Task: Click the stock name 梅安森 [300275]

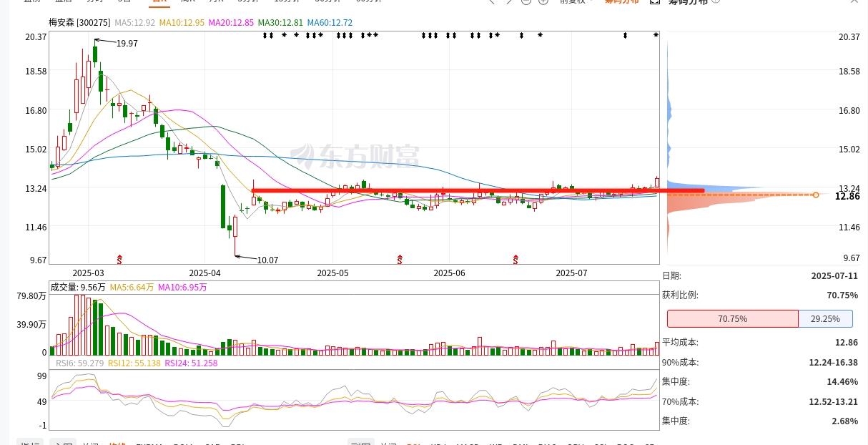Action: [80, 23]
